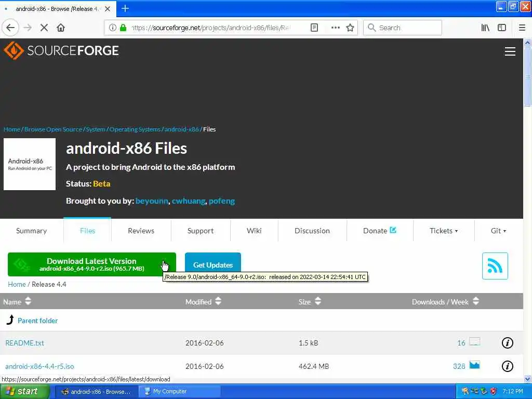
Task: Click the downloads chart icon for README.txt
Action: click(x=475, y=342)
